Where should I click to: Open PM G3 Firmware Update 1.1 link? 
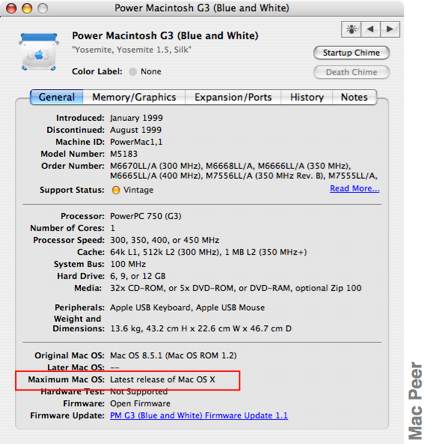[x=199, y=415]
